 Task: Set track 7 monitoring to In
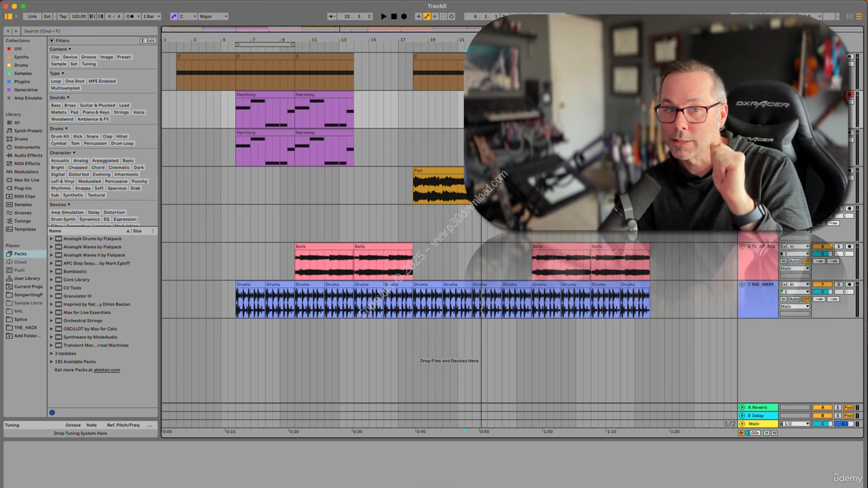783,299
